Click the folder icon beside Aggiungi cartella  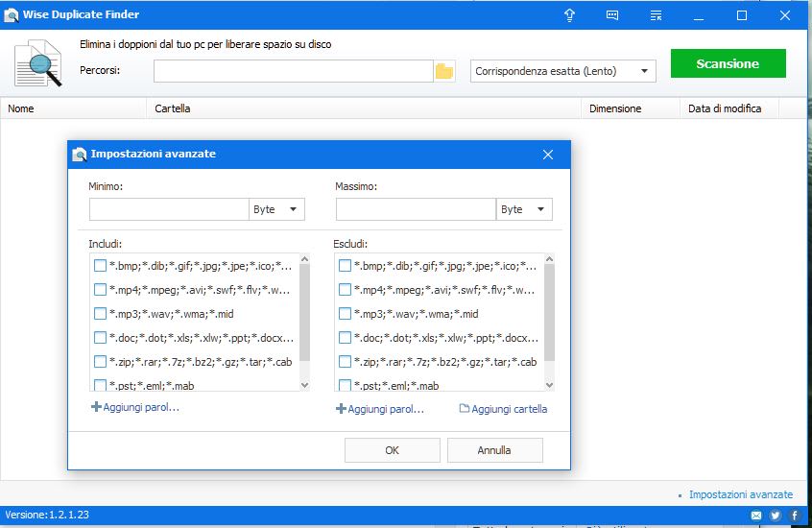coord(464,408)
